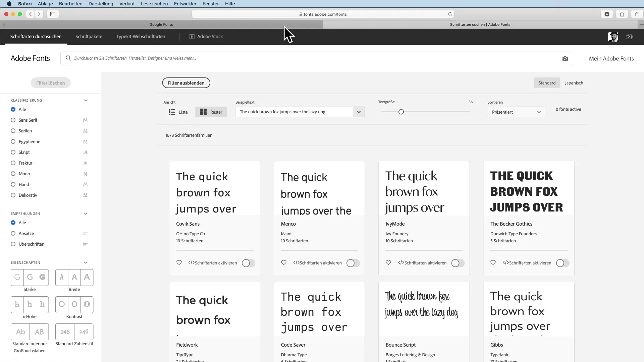644x362 pixels.
Task: Select the Mono classification radio button
Action: [x=13, y=174]
